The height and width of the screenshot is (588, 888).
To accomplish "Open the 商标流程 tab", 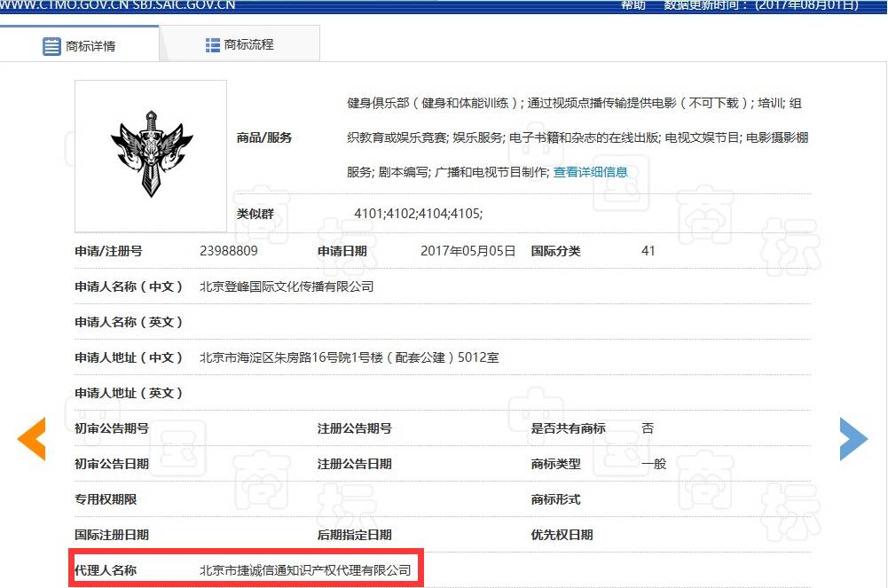I will tap(240, 44).
